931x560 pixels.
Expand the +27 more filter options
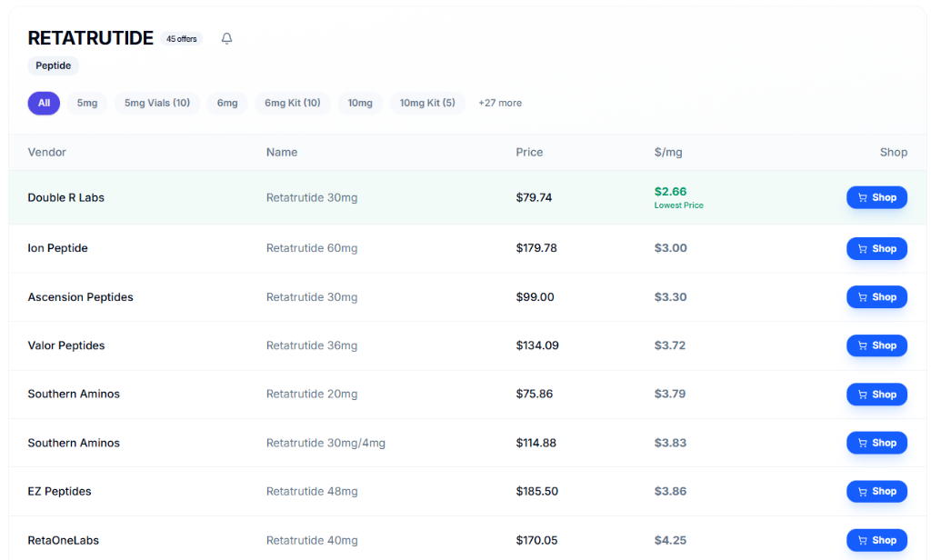click(500, 103)
